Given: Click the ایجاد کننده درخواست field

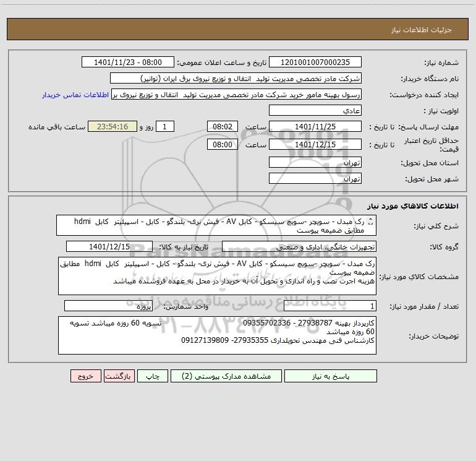Looking at the screenshot, I should (236, 95).
